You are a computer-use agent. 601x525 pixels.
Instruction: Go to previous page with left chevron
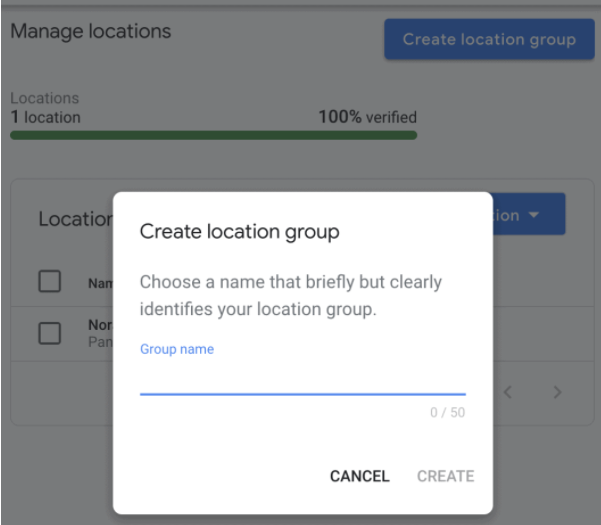pos(508,392)
